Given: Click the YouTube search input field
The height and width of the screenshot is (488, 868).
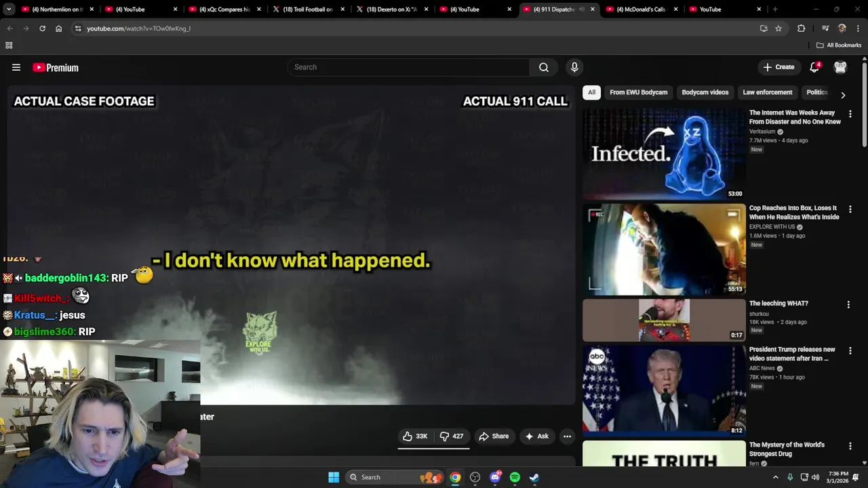Looking at the screenshot, I should [x=409, y=67].
